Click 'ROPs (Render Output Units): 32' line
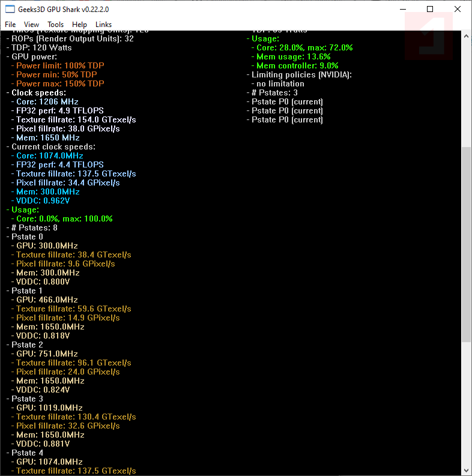The image size is (472, 476). pyautogui.click(x=70, y=39)
